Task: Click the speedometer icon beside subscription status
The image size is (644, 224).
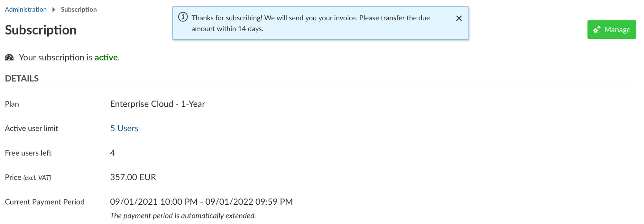Action: [9, 57]
